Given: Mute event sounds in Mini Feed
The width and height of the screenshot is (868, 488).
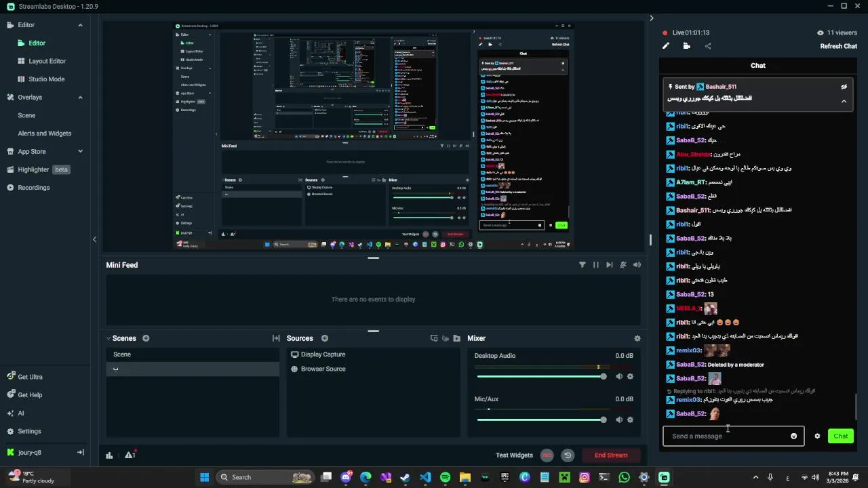Looking at the screenshot, I should point(637,265).
